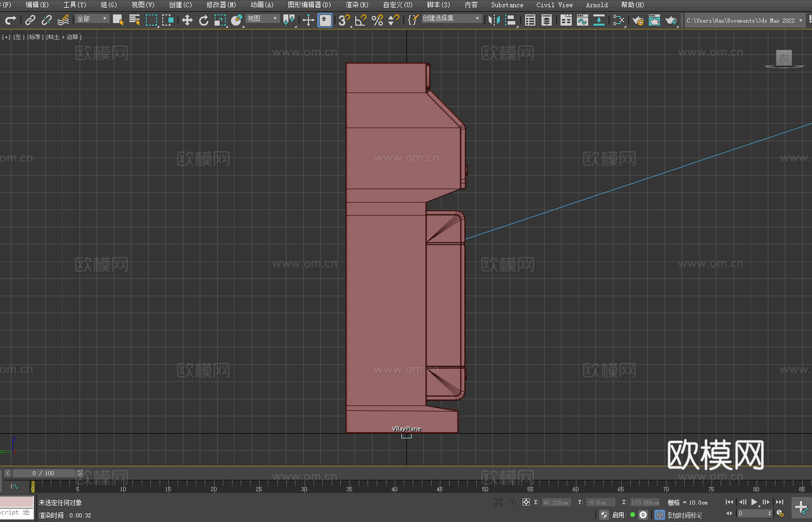Viewport: 812px width, 522px height.
Task: Click Use Pivot Point Center icon
Action: pyautogui.click(x=289, y=20)
